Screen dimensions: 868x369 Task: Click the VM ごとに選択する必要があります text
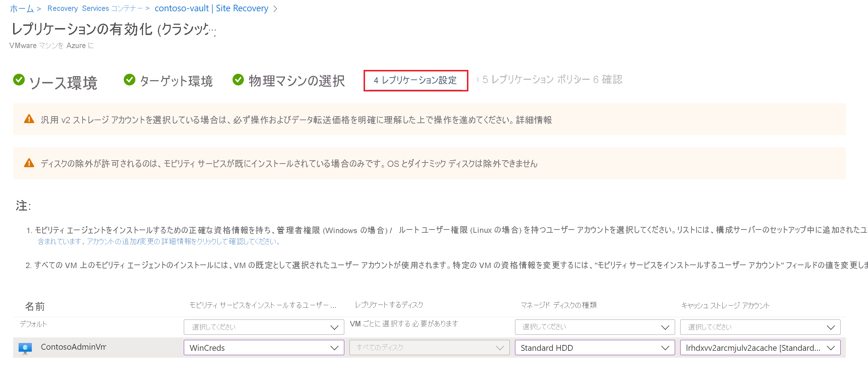pyautogui.click(x=404, y=323)
